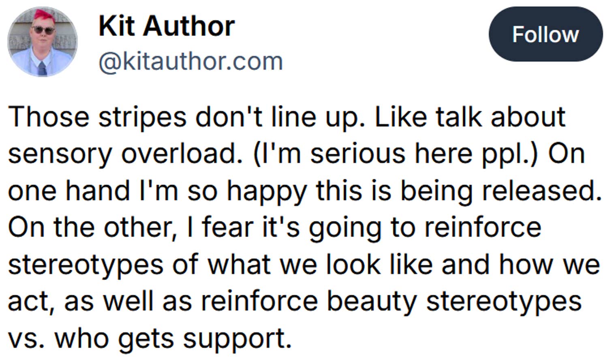Open the Kit Author display name link
The height and width of the screenshot is (364, 612).
point(167,26)
